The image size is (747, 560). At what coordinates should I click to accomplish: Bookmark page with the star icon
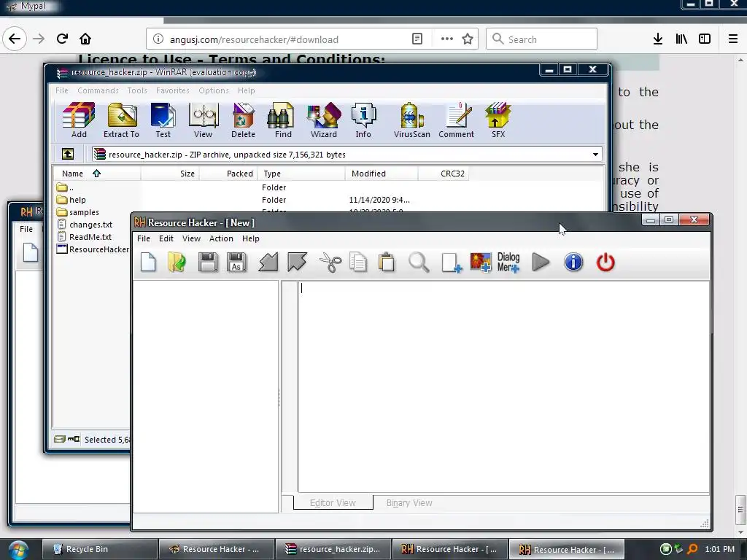468,39
